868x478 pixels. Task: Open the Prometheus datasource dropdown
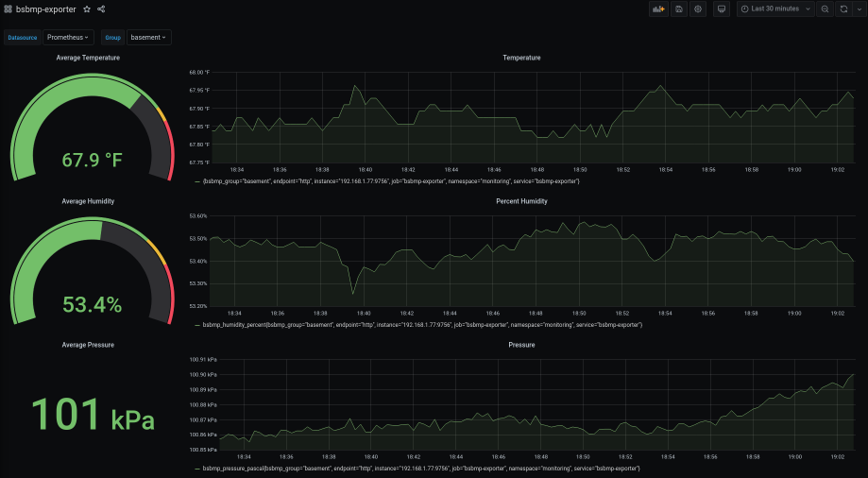(x=68, y=37)
